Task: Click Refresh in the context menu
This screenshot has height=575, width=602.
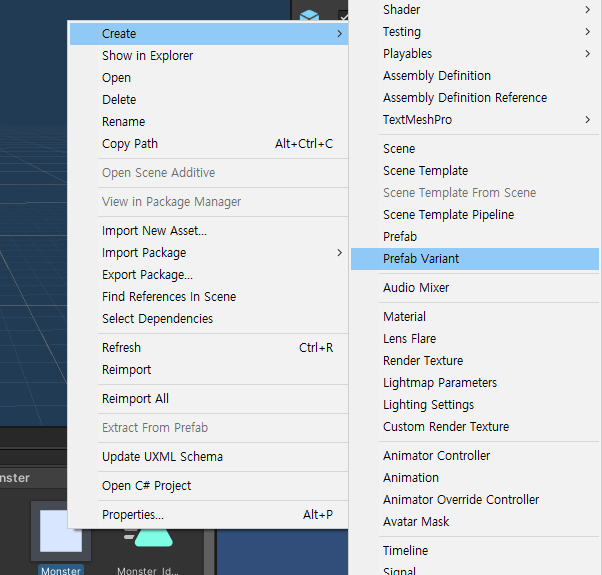Action: click(x=208, y=348)
